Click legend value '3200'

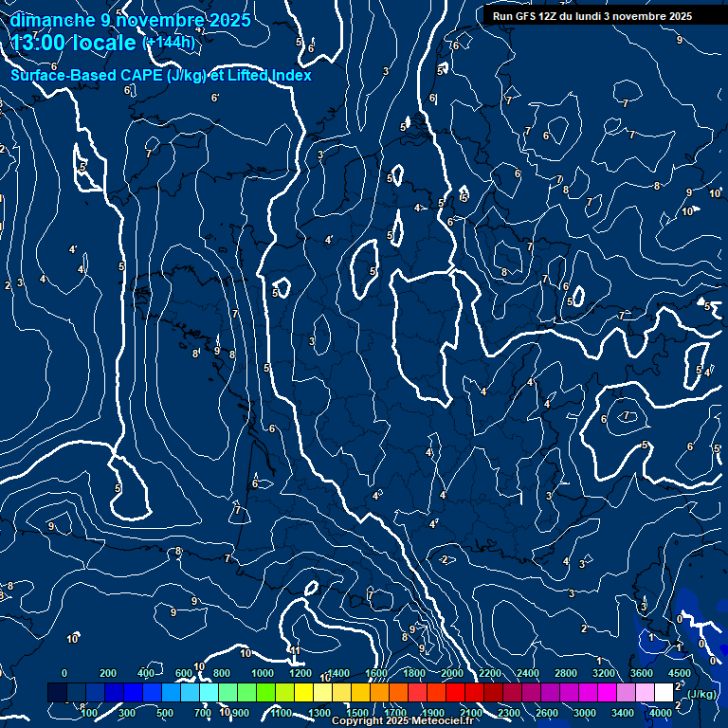(604, 673)
